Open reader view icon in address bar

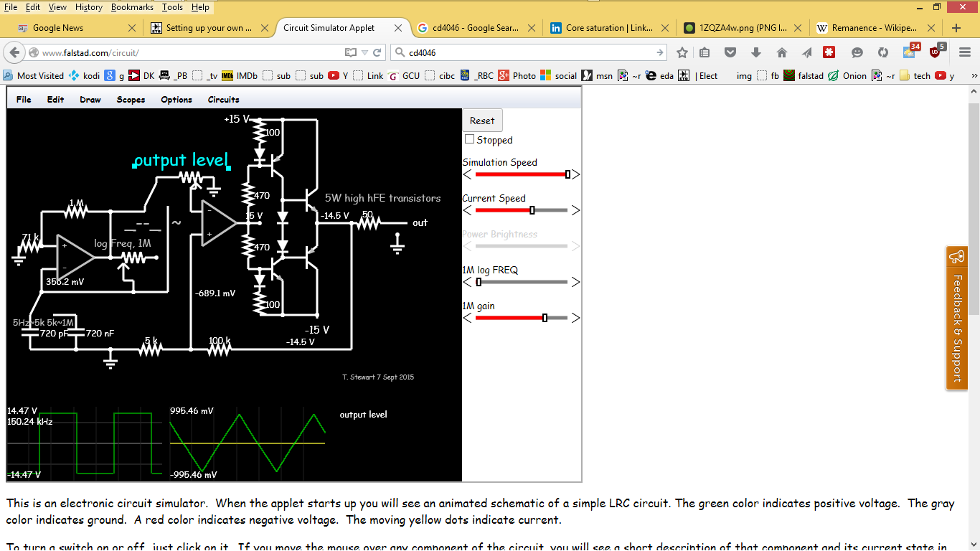(351, 52)
